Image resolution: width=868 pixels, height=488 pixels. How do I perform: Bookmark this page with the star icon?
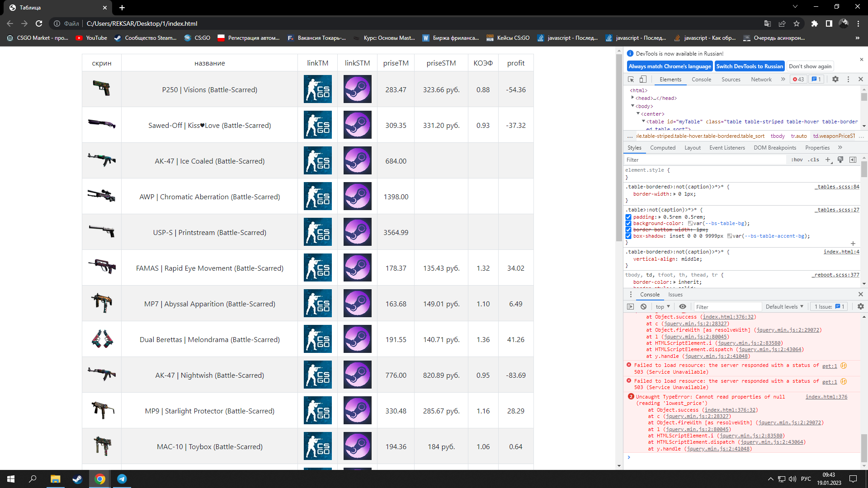[797, 23]
